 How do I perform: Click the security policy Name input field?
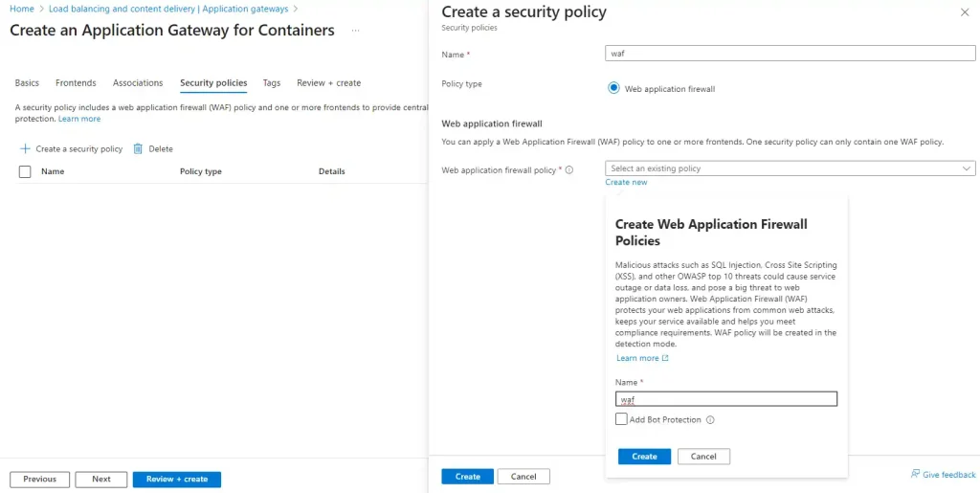coord(791,55)
